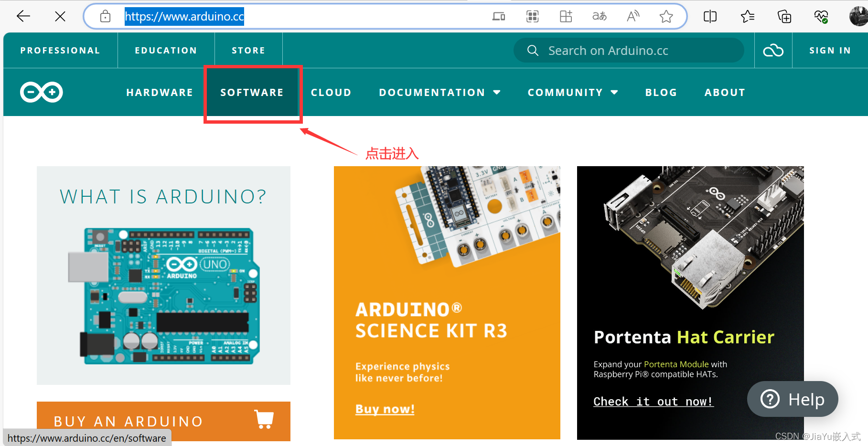Open the STORE section
Screen dimensions: 868x446
click(x=248, y=50)
